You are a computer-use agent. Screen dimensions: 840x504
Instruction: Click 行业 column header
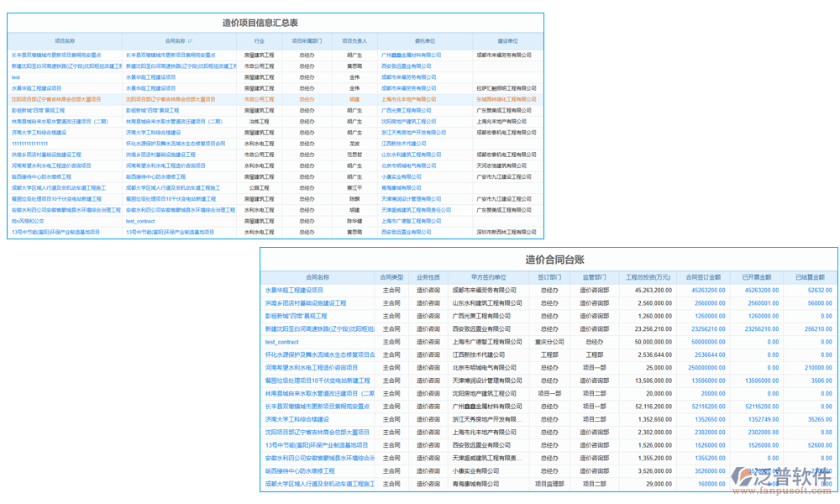[259, 40]
